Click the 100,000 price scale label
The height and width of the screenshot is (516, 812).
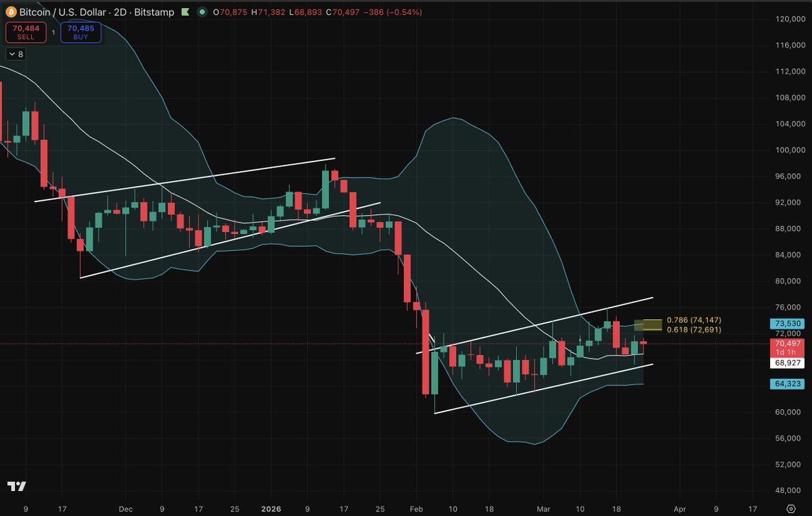click(x=789, y=150)
